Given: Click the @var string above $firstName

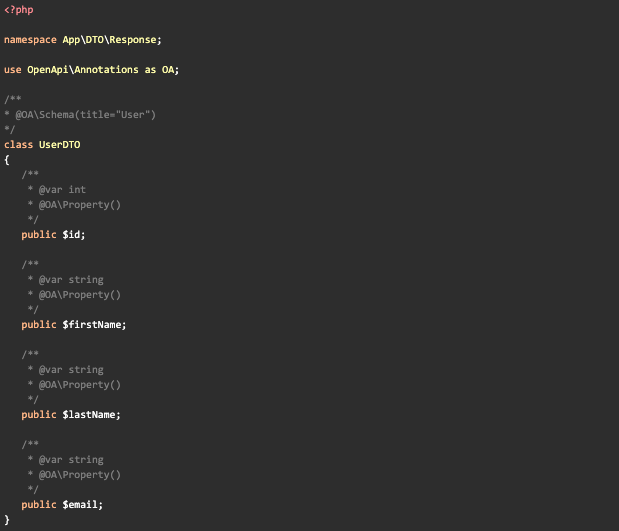Looking at the screenshot, I should (x=71, y=279).
